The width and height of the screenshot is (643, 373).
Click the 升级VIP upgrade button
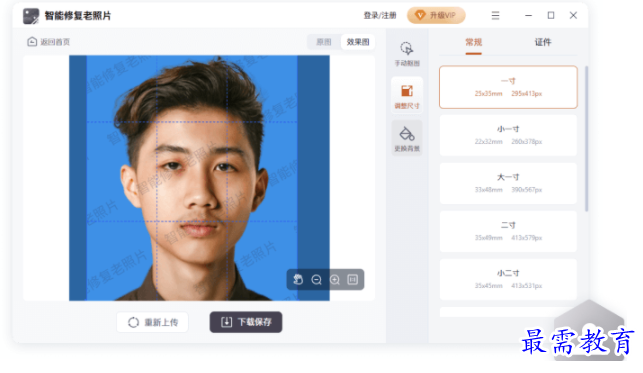pos(436,16)
